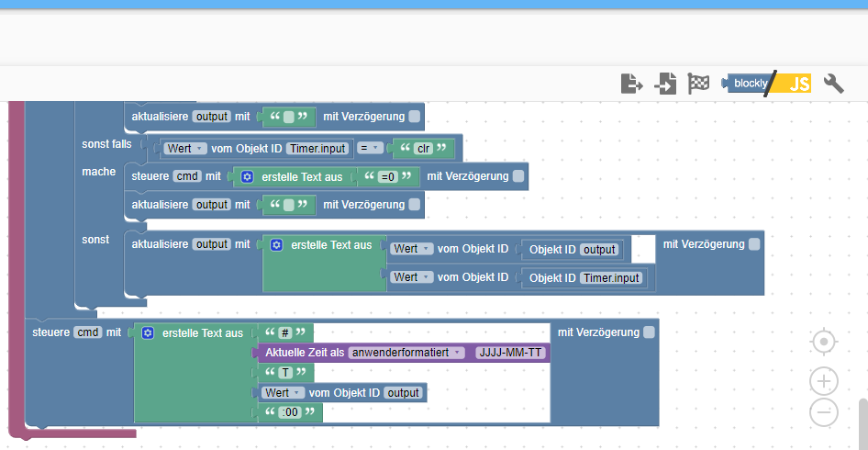This screenshot has width=868, height=450.
Task: Click the 'clr' text field
Action: pos(424,148)
